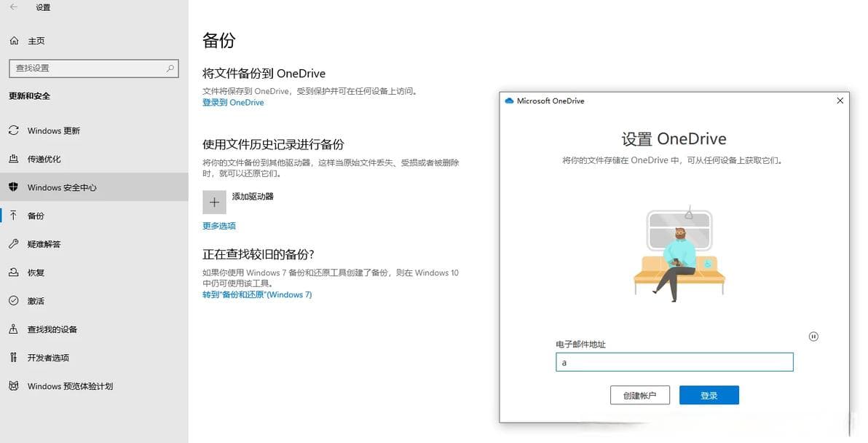Click the 设置 OneDrive dialog heading
868x443 pixels.
674,139
